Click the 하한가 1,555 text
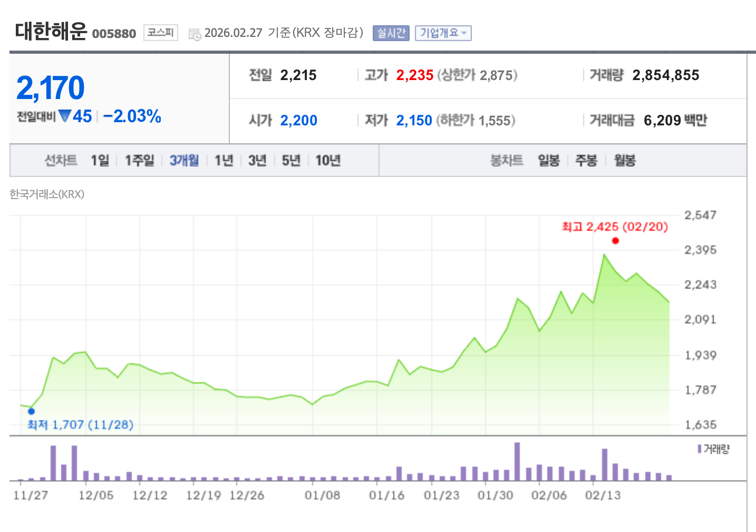Image resolution: width=756 pixels, height=532 pixels. pyautogui.click(x=476, y=121)
